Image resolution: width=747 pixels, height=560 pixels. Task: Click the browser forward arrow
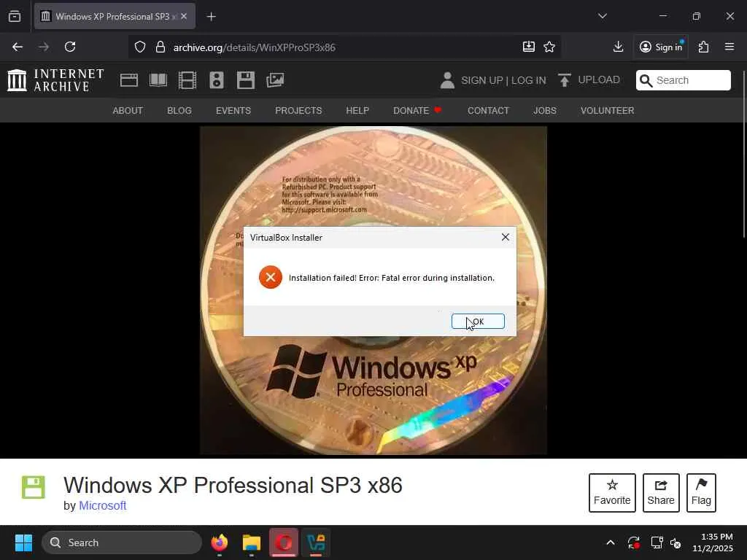point(43,47)
